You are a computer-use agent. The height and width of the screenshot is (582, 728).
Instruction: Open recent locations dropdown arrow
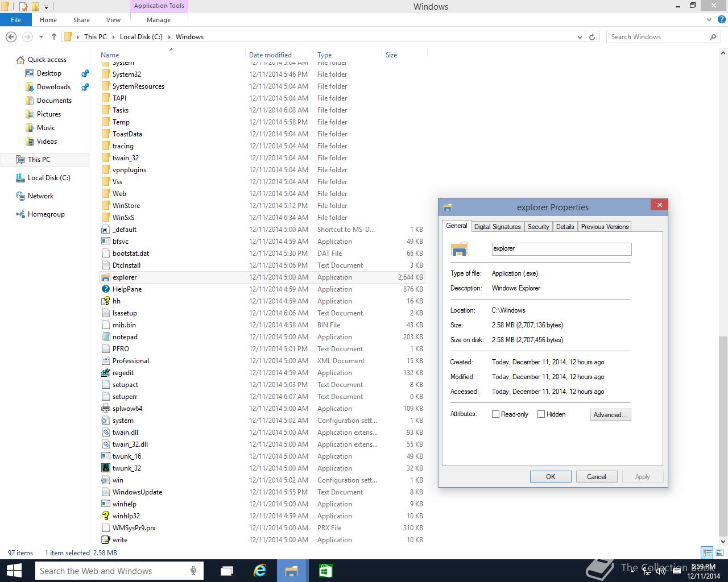point(41,37)
